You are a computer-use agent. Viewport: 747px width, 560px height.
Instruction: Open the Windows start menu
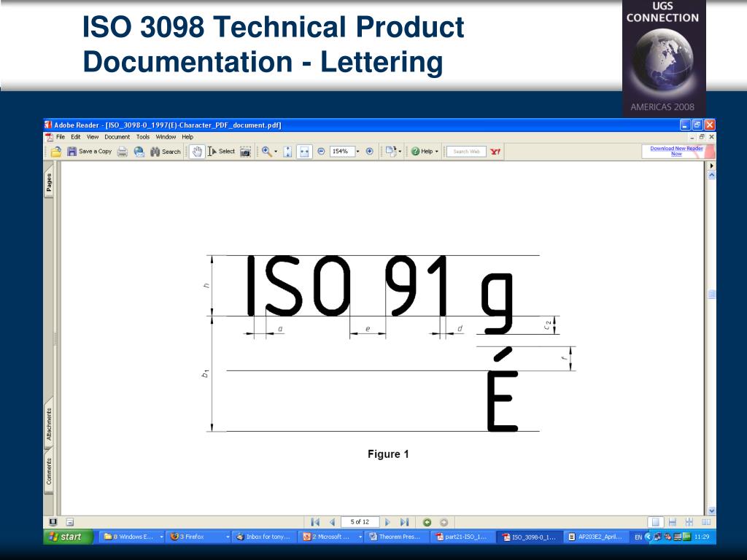(x=68, y=537)
